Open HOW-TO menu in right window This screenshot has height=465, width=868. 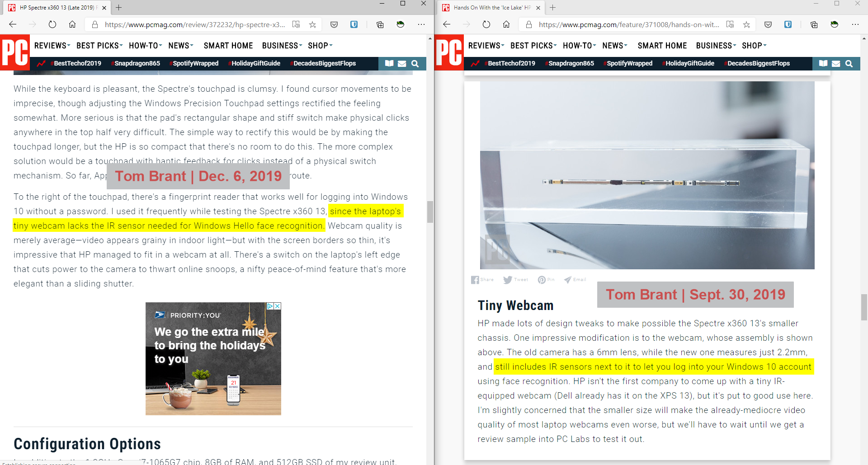[579, 46]
